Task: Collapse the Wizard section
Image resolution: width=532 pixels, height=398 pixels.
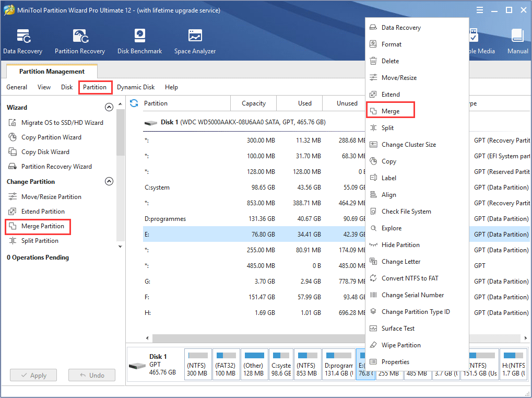Action: tap(109, 107)
